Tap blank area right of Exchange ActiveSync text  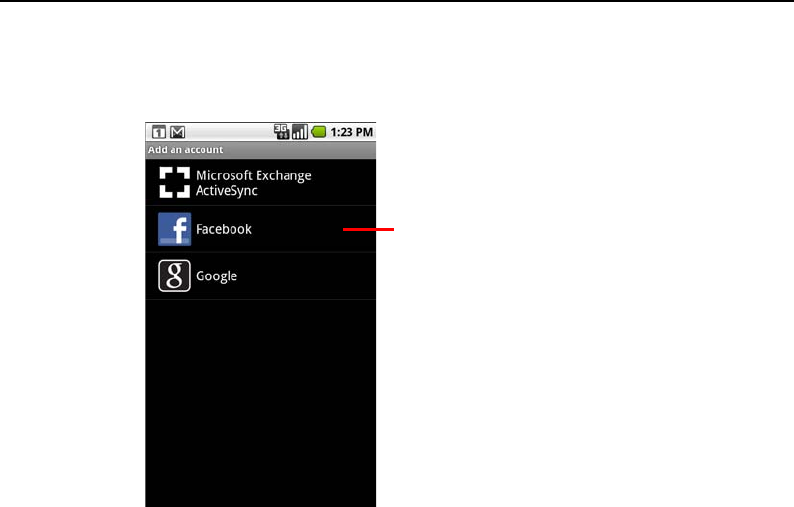343,182
